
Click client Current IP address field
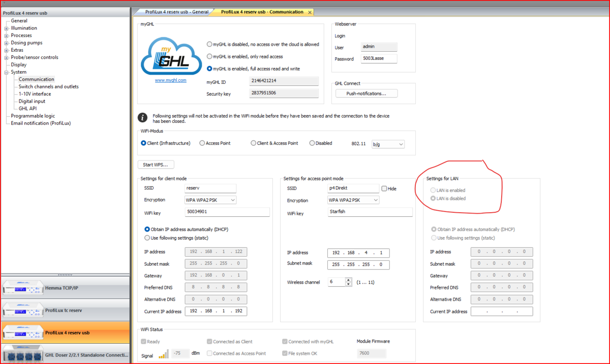pos(216,311)
